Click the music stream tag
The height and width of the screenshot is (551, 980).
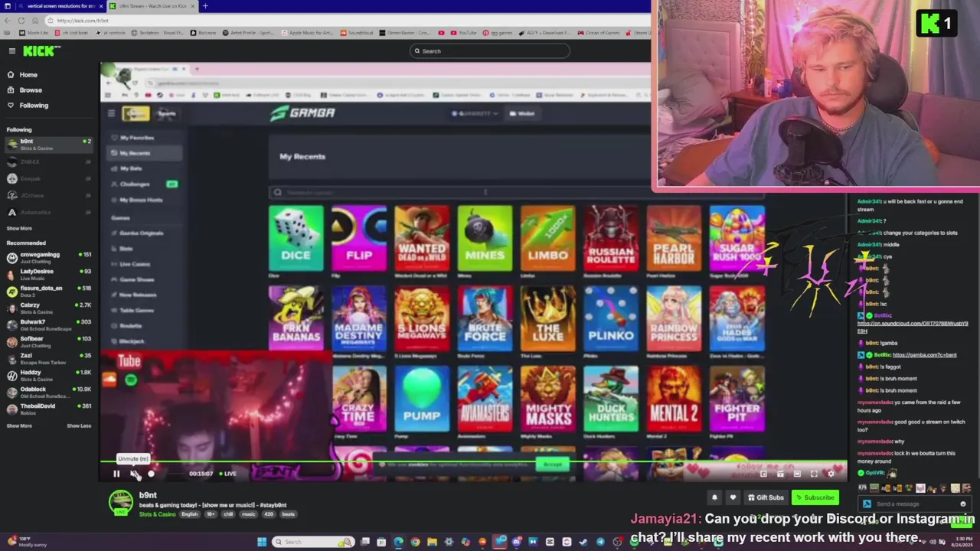click(x=249, y=514)
